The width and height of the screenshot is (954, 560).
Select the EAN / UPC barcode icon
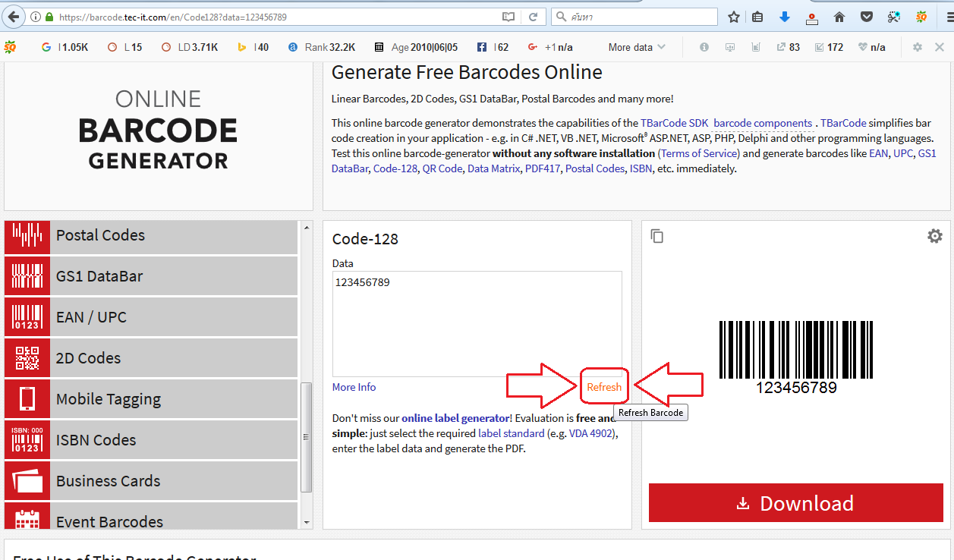[27, 317]
